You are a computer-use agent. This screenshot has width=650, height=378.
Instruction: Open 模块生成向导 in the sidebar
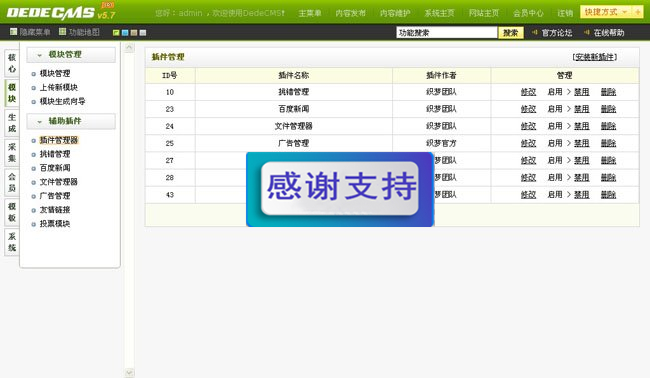click(x=62, y=101)
